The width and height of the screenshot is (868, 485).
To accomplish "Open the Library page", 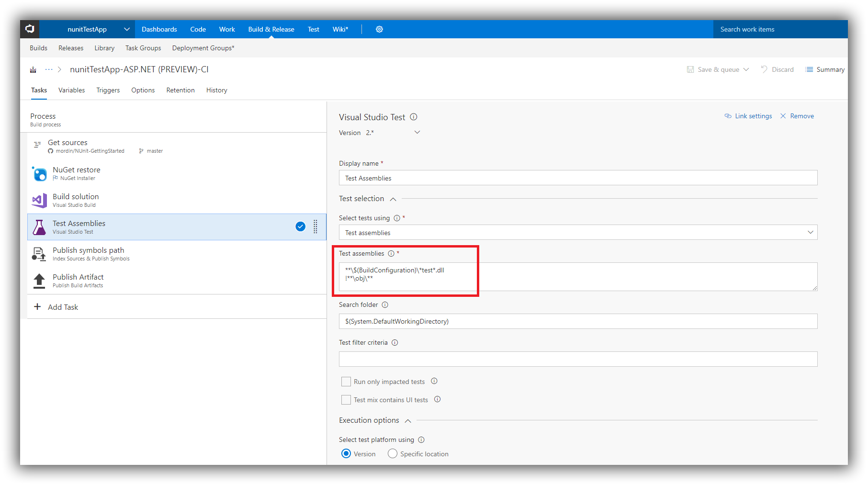I will [x=104, y=48].
